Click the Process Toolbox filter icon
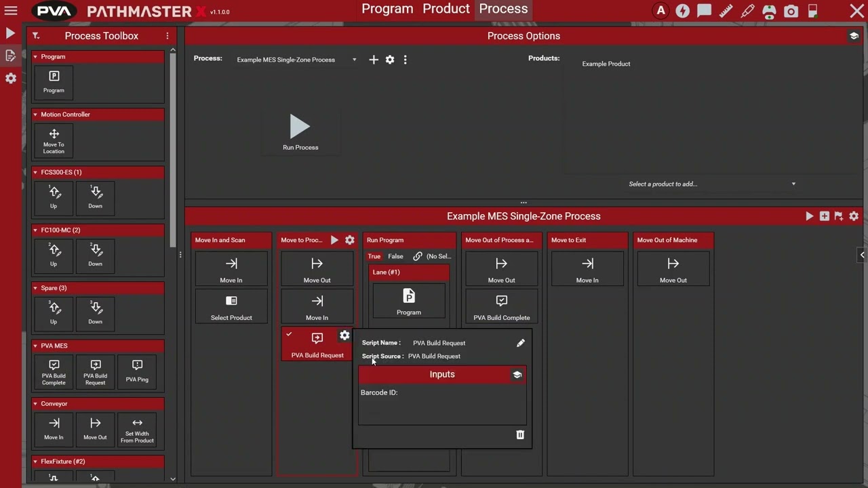The width and height of the screenshot is (868, 488). (x=36, y=36)
